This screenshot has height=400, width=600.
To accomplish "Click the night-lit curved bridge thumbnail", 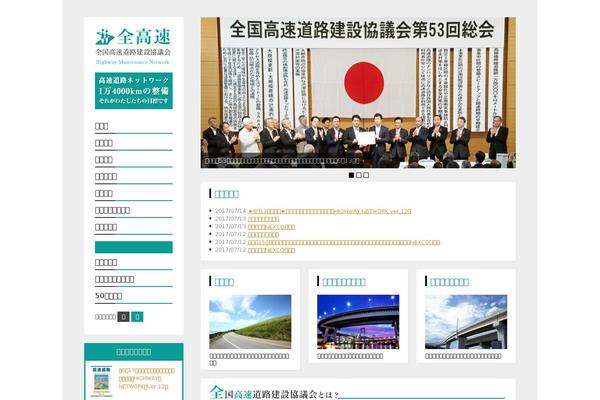I will (358, 322).
